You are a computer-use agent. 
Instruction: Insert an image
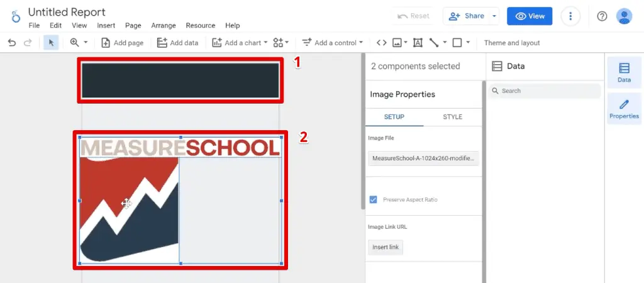pos(397,43)
